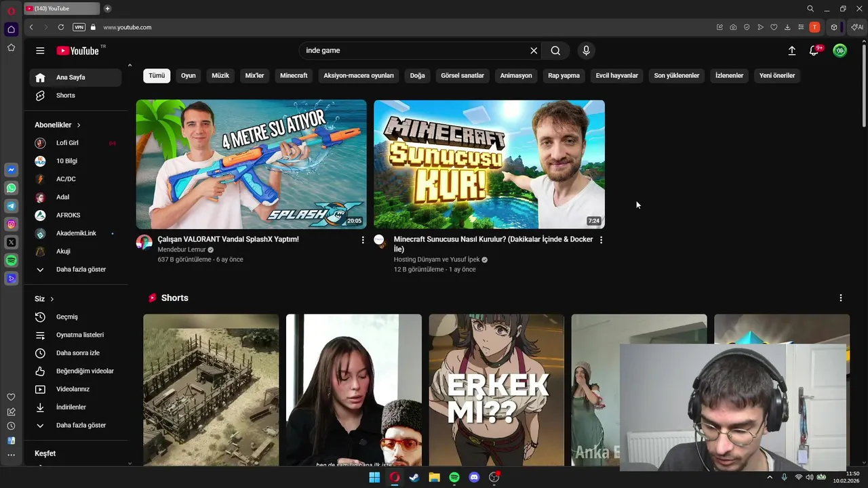Open a new browser tab
The width and height of the screenshot is (868, 488).
point(107,9)
